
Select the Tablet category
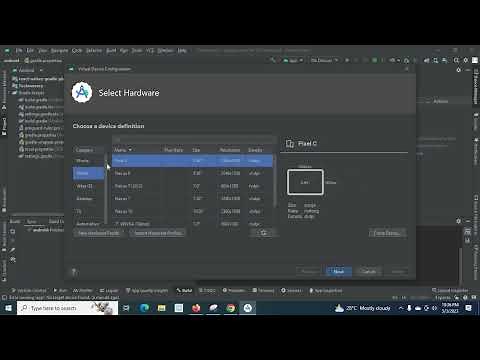pyautogui.click(x=88, y=173)
